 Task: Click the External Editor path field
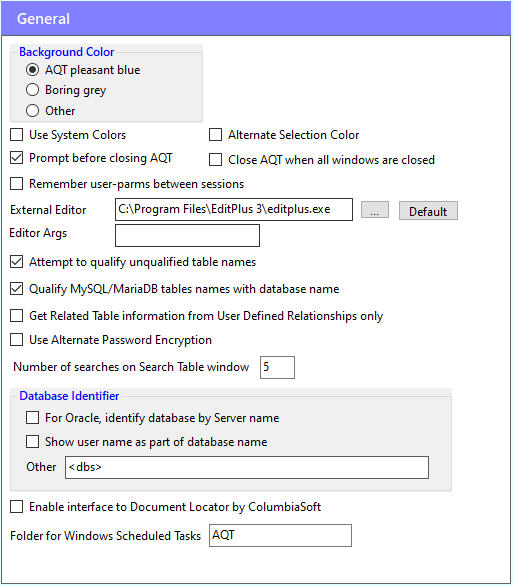click(x=234, y=209)
